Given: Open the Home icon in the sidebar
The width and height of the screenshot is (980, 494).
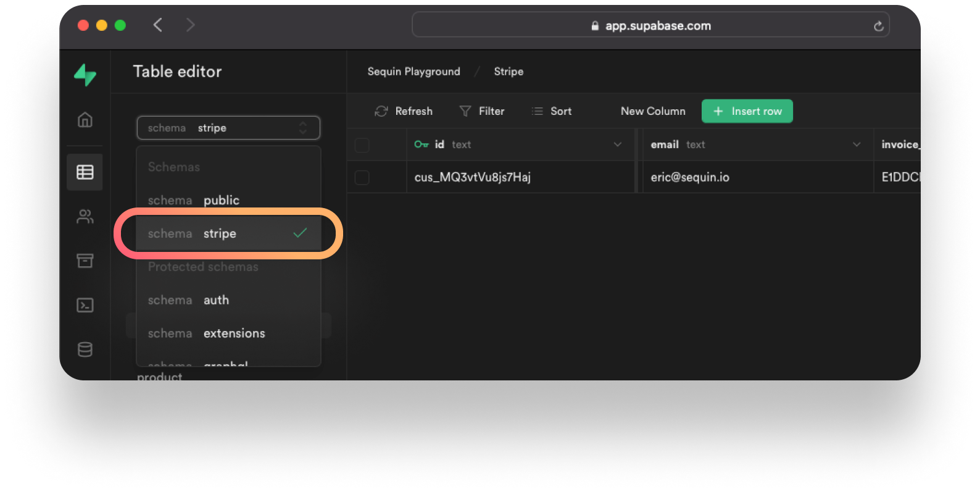Looking at the screenshot, I should point(85,119).
